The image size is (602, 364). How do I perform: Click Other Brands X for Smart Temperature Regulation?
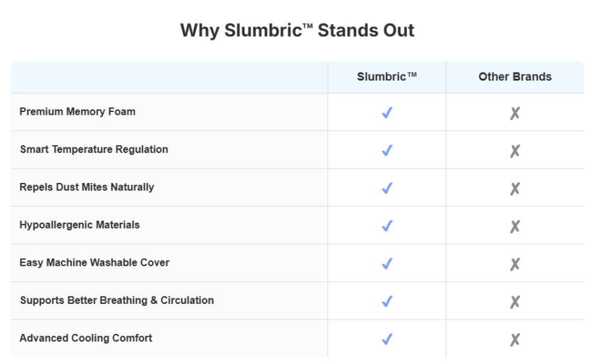(x=515, y=151)
